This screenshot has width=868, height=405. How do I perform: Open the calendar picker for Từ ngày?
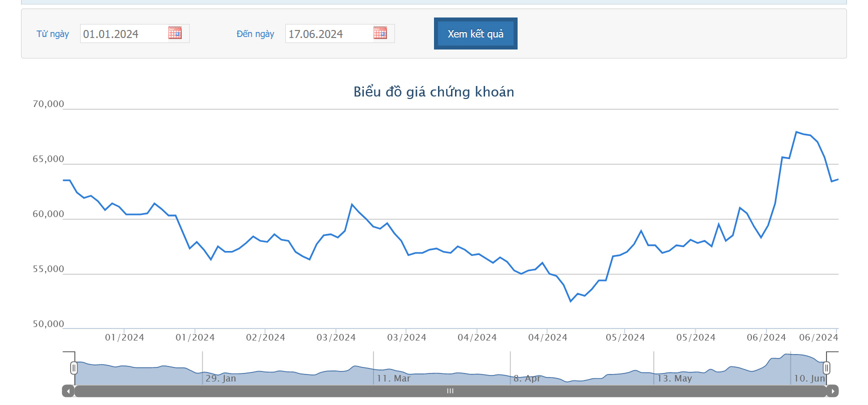pos(175,33)
